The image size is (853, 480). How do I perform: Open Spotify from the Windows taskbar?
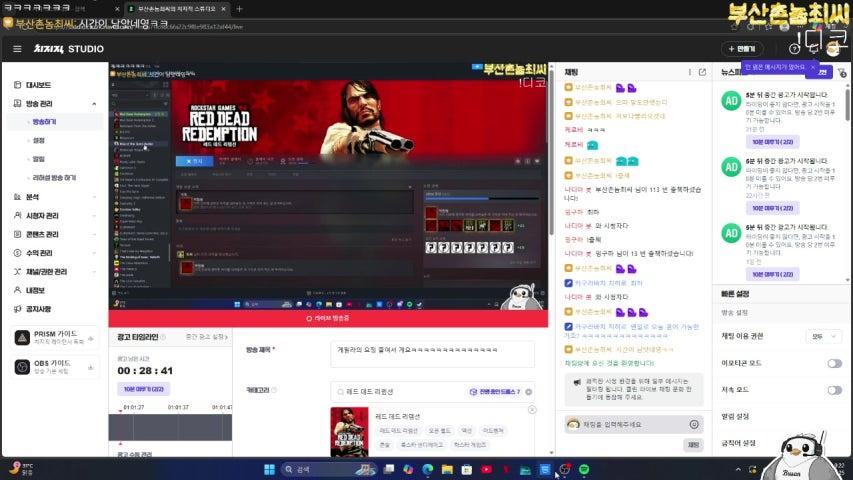(x=584, y=469)
